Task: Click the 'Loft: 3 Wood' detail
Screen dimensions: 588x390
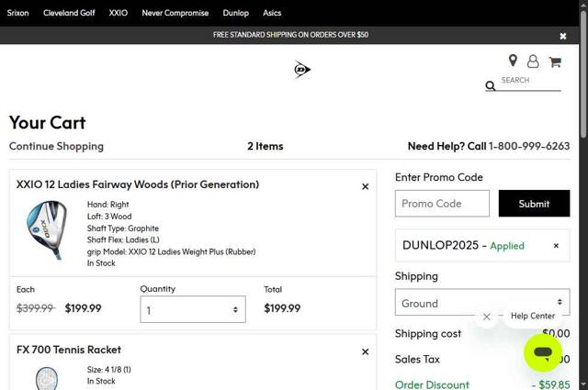Action: click(109, 217)
